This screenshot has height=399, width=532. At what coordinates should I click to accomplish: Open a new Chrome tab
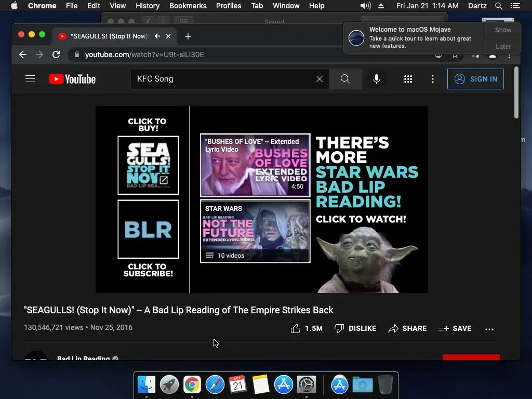coord(188,36)
